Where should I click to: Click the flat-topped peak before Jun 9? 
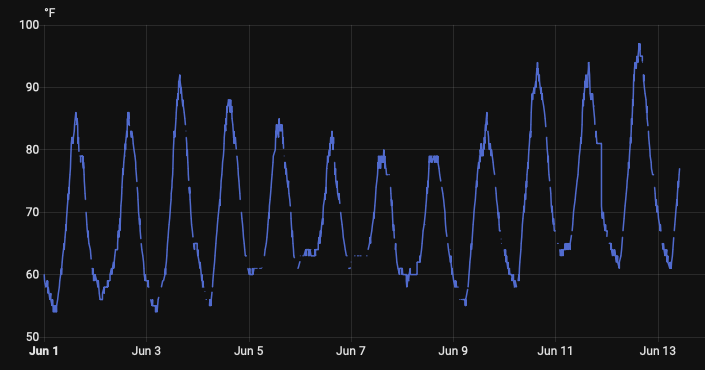(x=433, y=158)
